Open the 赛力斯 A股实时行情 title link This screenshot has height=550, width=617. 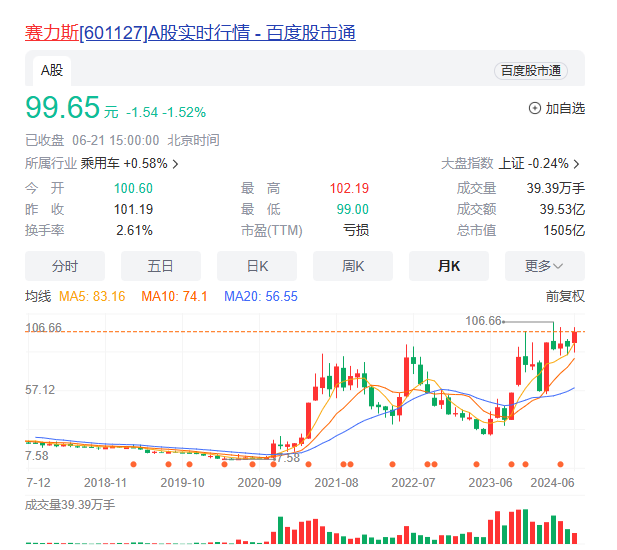[190, 34]
